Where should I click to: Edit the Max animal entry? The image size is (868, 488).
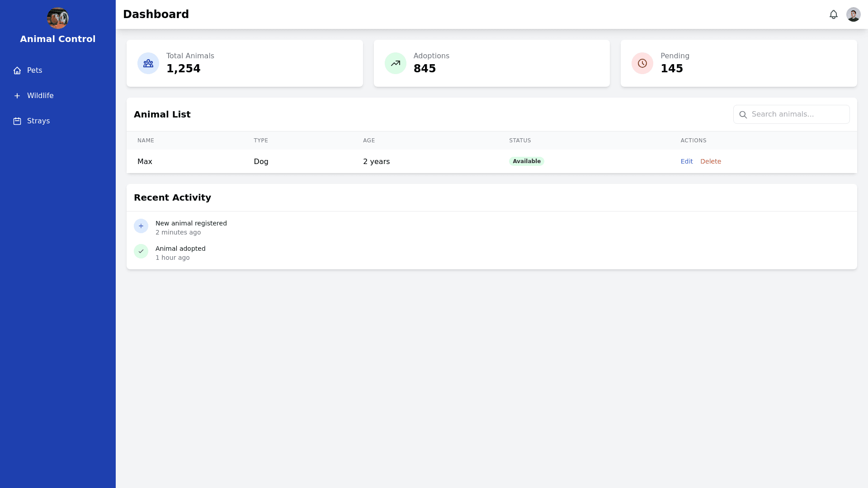pos(686,161)
